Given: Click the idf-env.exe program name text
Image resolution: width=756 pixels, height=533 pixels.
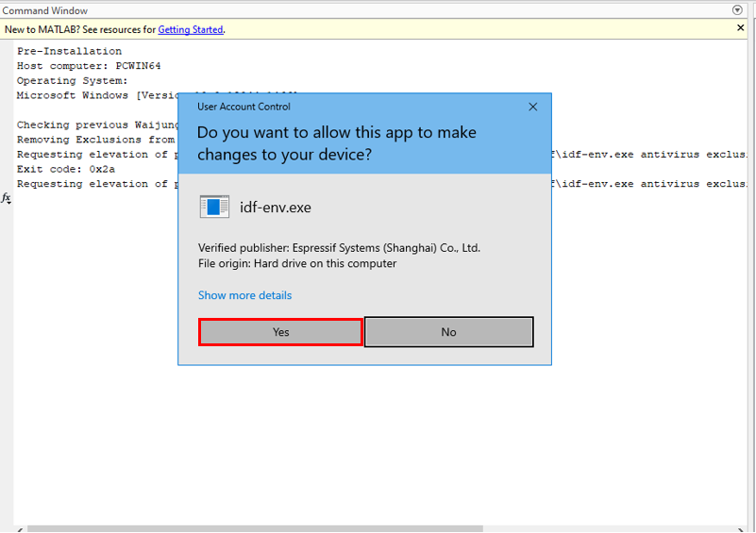Looking at the screenshot, I should (x=276, y=208).
